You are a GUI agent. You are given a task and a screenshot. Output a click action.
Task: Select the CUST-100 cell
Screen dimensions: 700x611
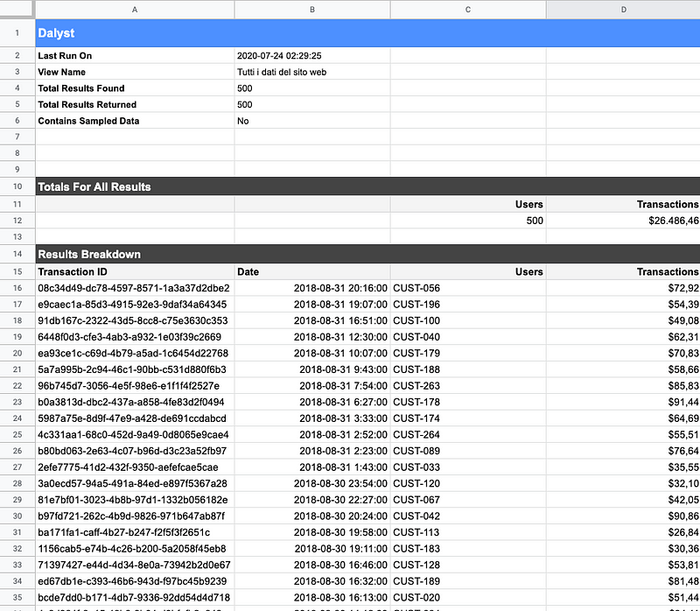coord(468,320)
